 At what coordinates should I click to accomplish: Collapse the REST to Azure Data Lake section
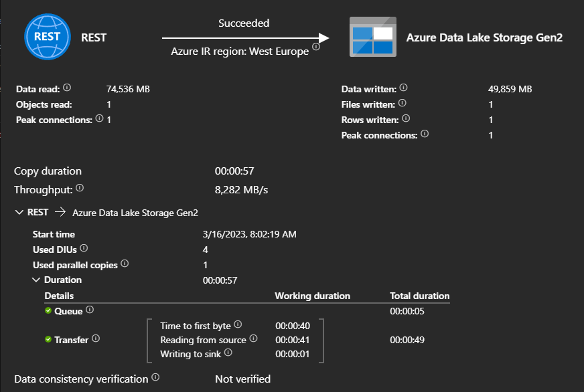click(x=19, y=212)
